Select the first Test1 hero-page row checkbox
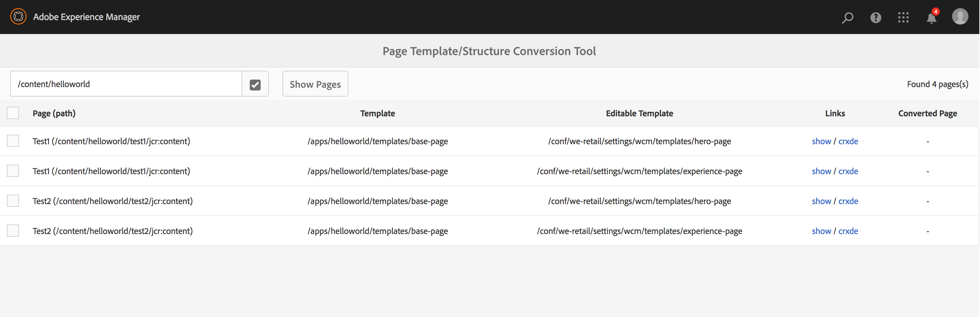Image resolution: width=980 pixels, height=317 pixels. 13,141
